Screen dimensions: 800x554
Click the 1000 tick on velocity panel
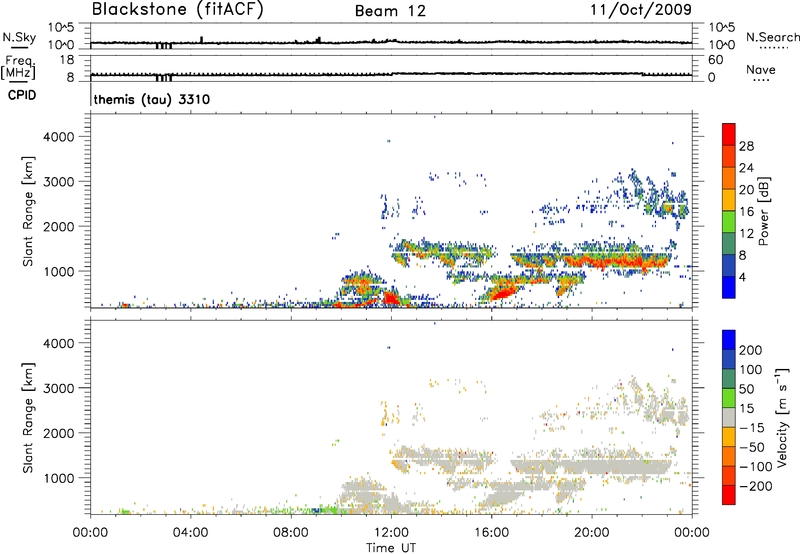(59, 478)
